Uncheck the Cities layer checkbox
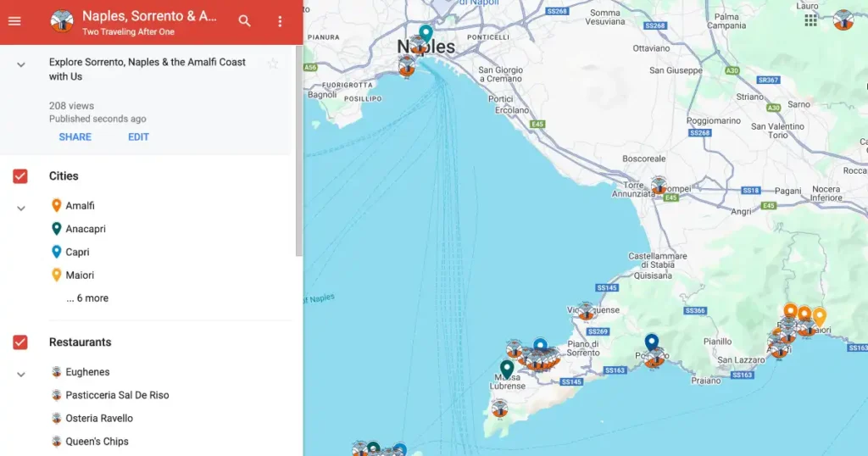 click(20, 176)
